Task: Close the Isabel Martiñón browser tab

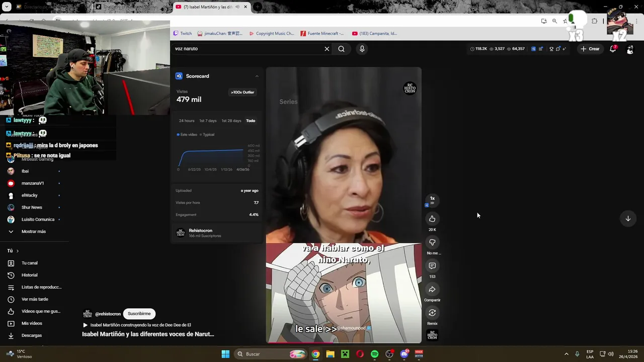Action: click(246, 7)
